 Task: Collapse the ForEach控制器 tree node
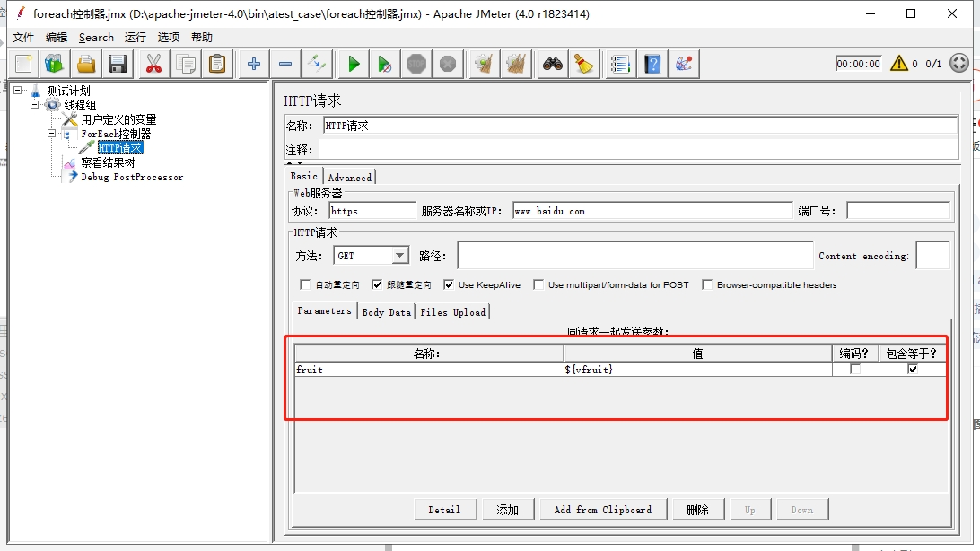[51, 134]
